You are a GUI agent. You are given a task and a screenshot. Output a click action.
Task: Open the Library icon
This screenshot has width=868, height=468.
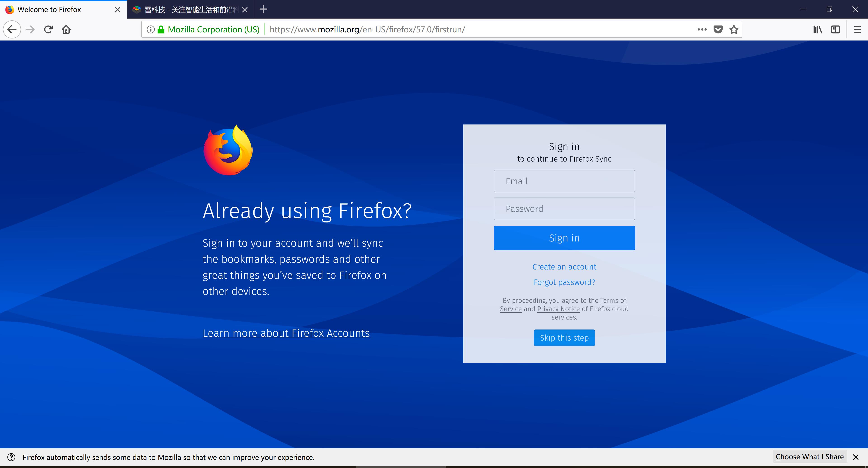tap(817, 30)
